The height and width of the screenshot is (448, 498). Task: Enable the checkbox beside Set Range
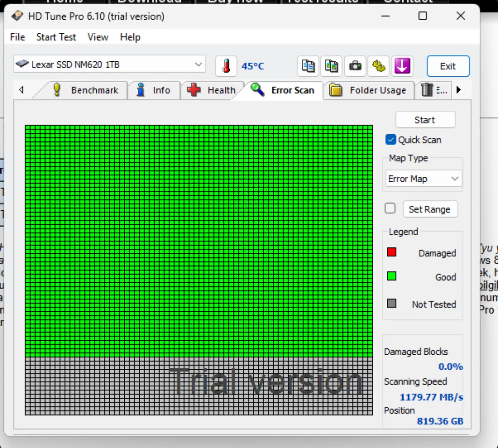coord(390,208)
